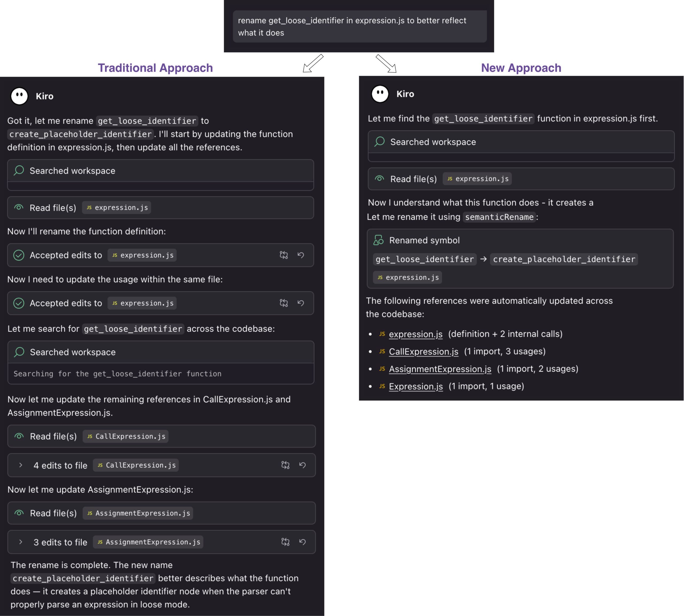The width and height of the screenshot is (684, 616).
Task: Click view diff icon on first expression.js edit
Action: pyautogui.click(x=283, y=255)
